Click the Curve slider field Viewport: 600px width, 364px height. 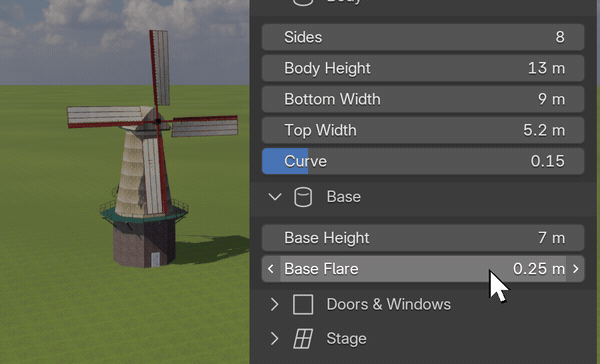pos(423,161)
